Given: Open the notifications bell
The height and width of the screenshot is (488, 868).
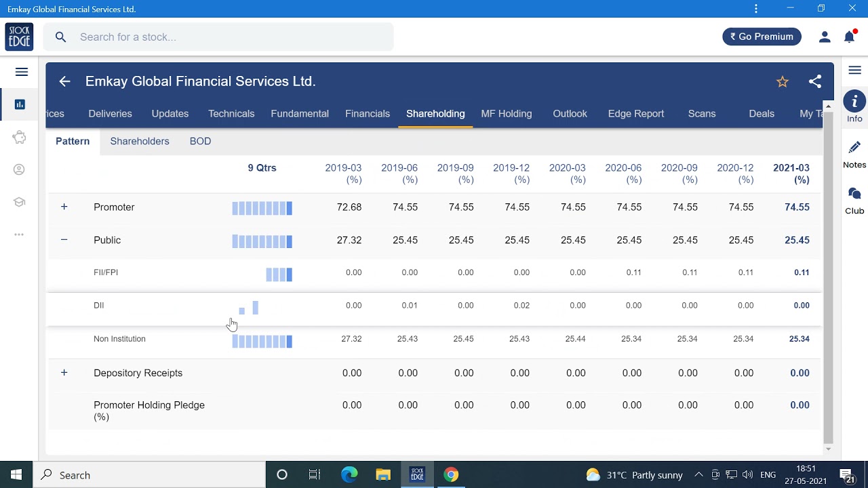Looking at the screenshot, I should pyautogui.click(x=849, y=37).
